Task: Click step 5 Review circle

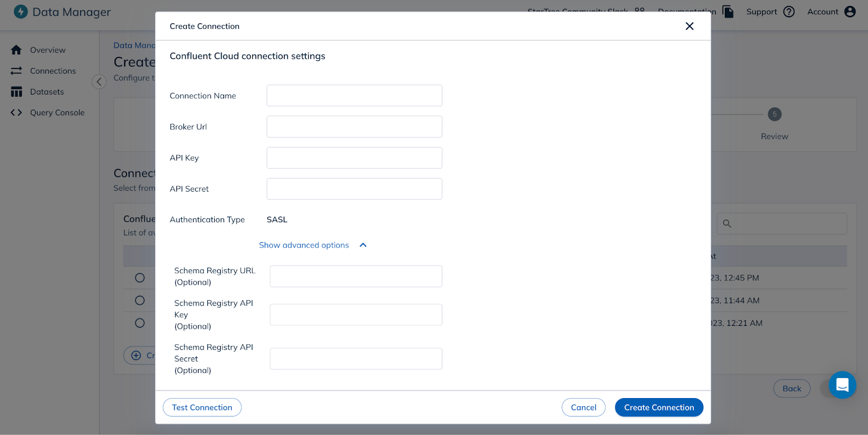Action: coord(775,114)
